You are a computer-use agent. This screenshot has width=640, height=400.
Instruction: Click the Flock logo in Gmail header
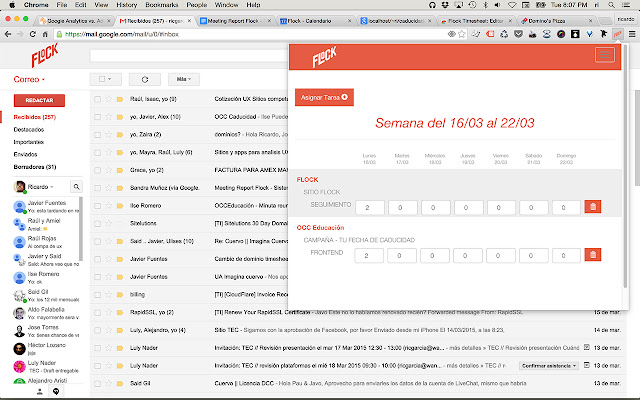pos(45,55)
